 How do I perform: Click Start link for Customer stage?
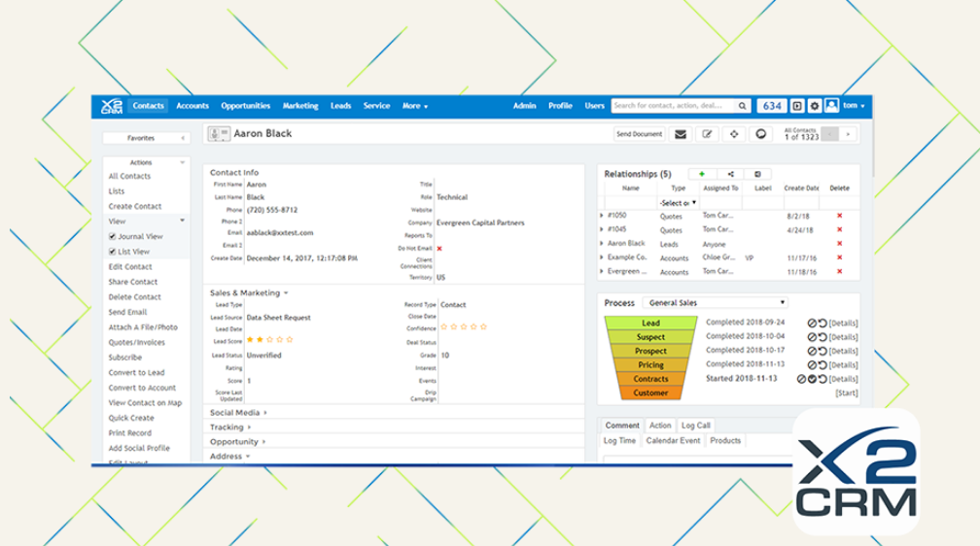tap(846, 393)
